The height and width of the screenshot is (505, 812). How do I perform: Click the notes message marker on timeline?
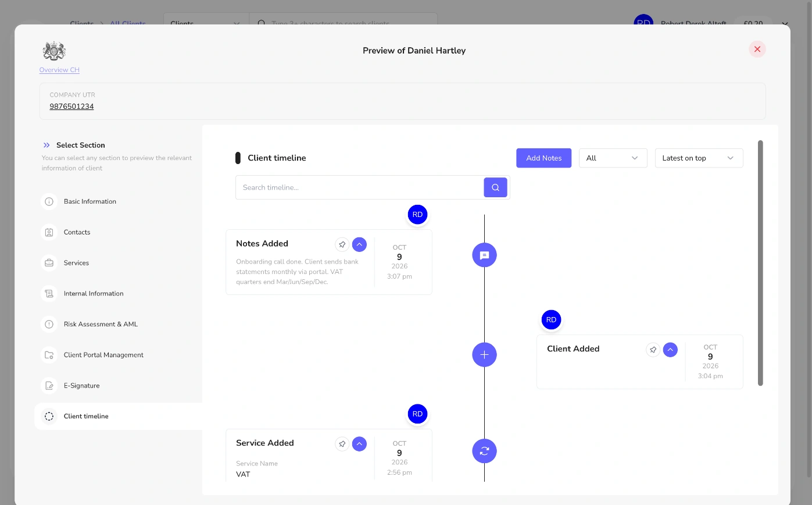click(x=484, y=255)
